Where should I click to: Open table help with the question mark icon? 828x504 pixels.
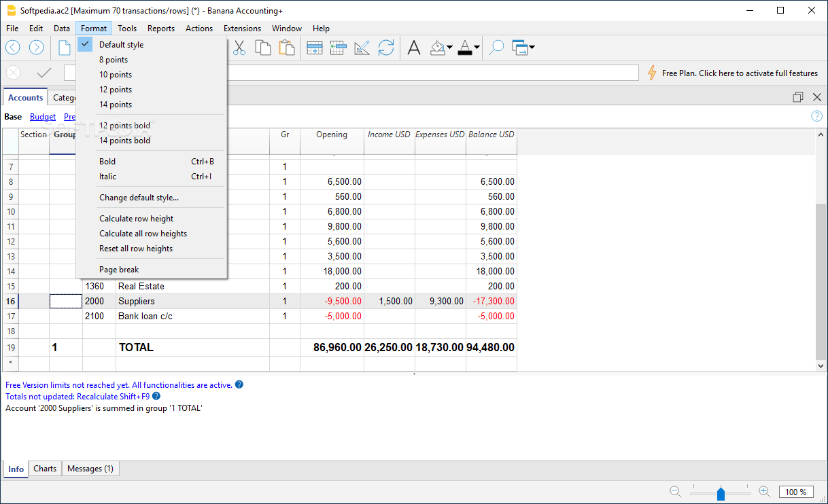(817, 116)
